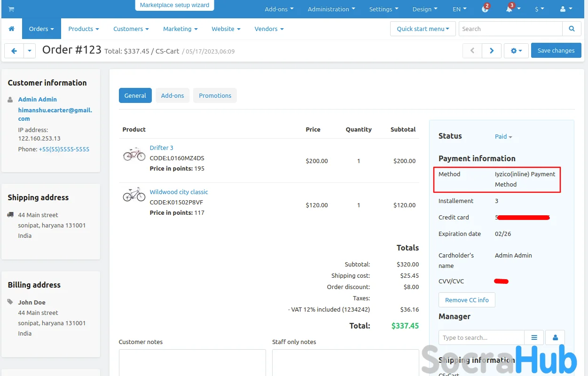
Task: Open the Drifter 3 product link
Action: 161,148
